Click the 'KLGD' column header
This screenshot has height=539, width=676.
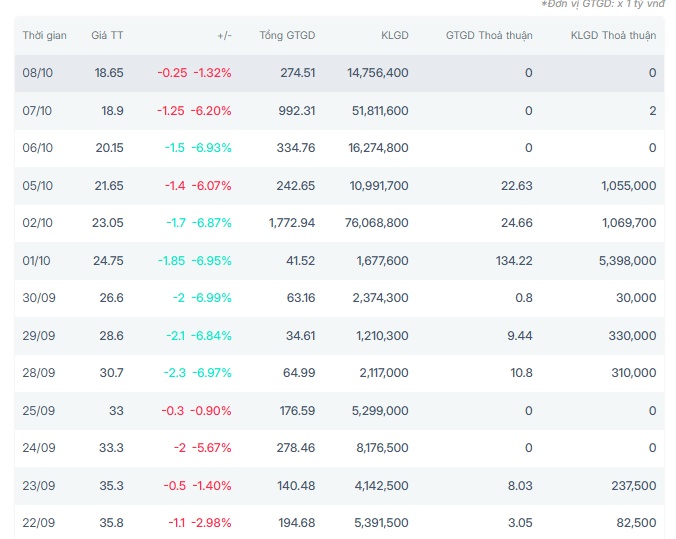click(x=394, y=35)
